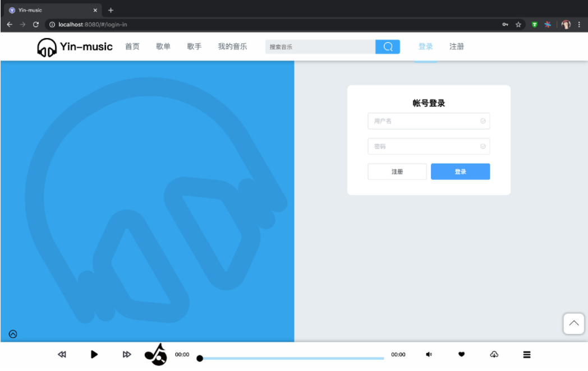Open the 歌单 nav item
Image resolution: width=588 pixels, height=371 pixels.
coord(163,47)
